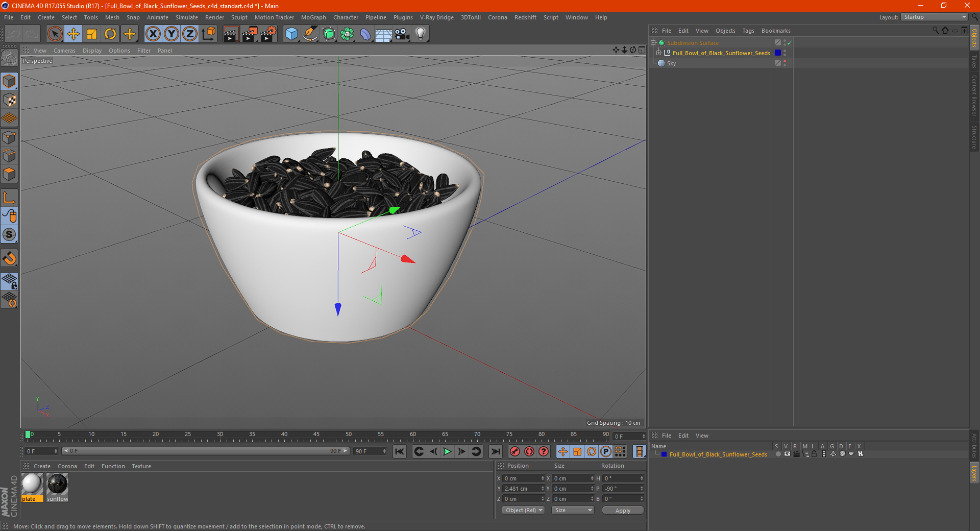Add a Cube primitive object
This screenshot has height=531, width=980.
291,34
